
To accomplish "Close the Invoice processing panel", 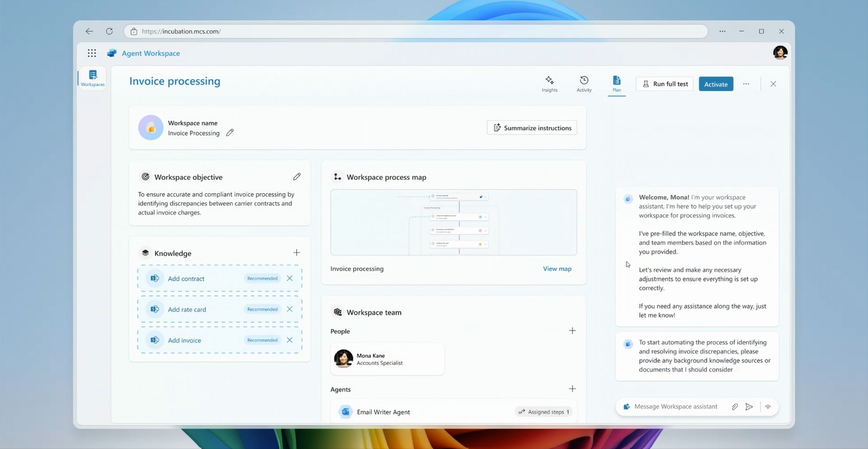I will click(773, 84).
